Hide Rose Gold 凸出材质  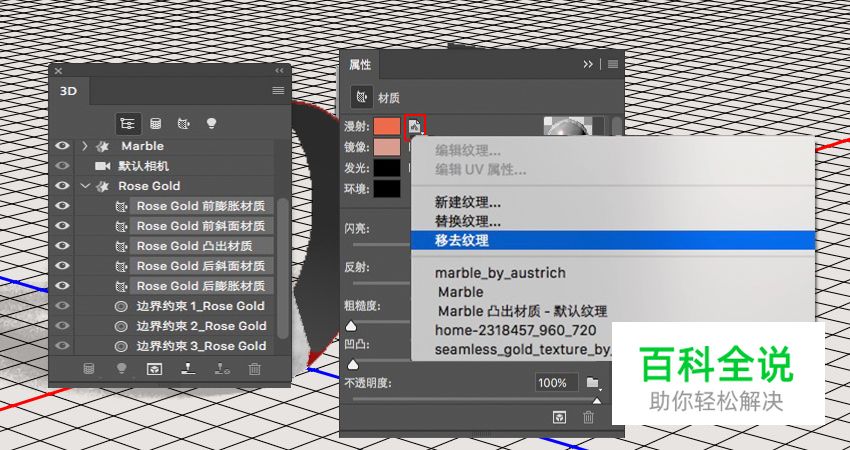[63, 246]
